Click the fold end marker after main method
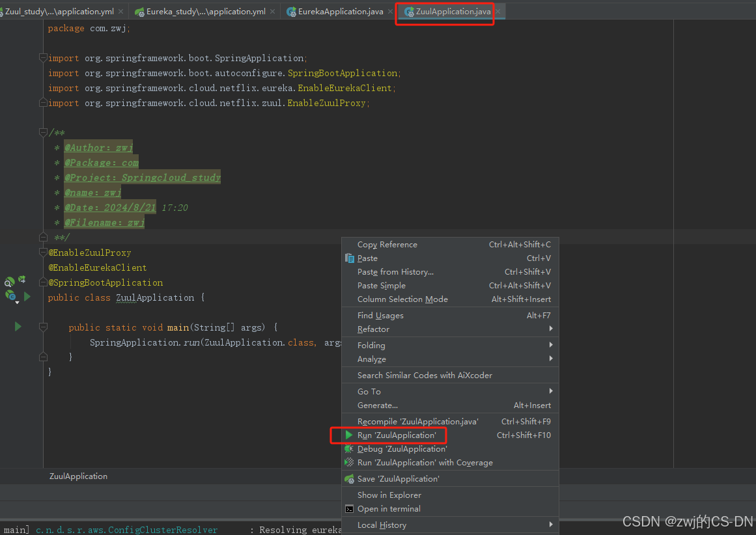The image size is (756, 535). 43,357
